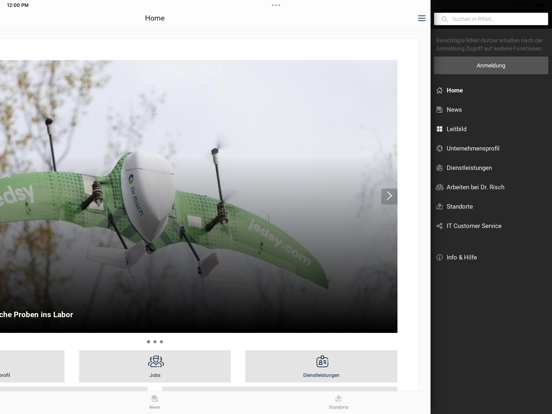This screenshot has width=552, height=414.
Task: Click the Leitbild grid icon
Action: (439, 129)
